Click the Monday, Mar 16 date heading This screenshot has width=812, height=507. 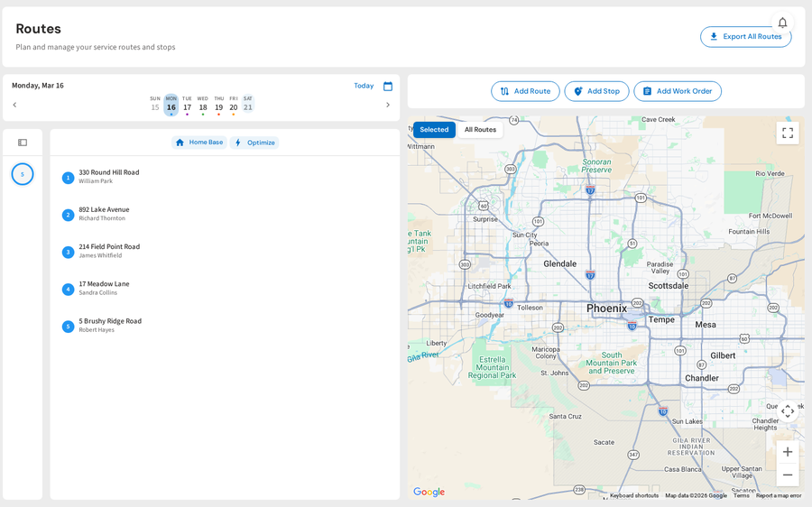38,86
